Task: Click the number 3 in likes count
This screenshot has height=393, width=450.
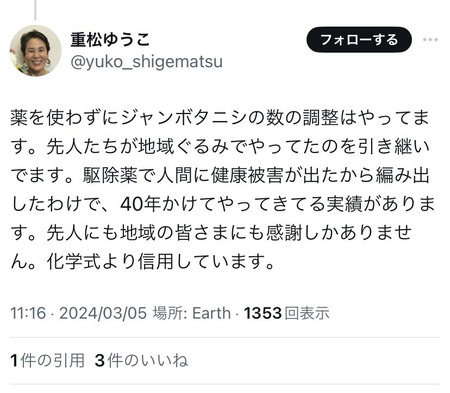Action: [x=100, y=361]
